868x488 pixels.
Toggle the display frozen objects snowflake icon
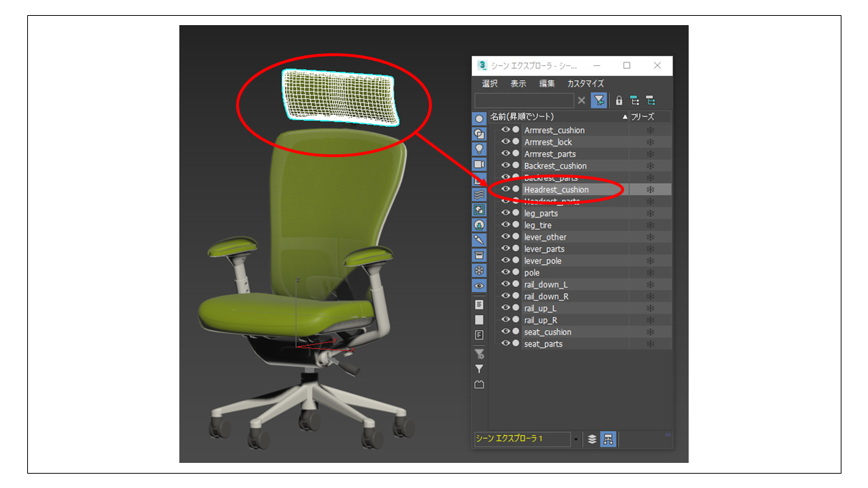click(x=479, y=271)
